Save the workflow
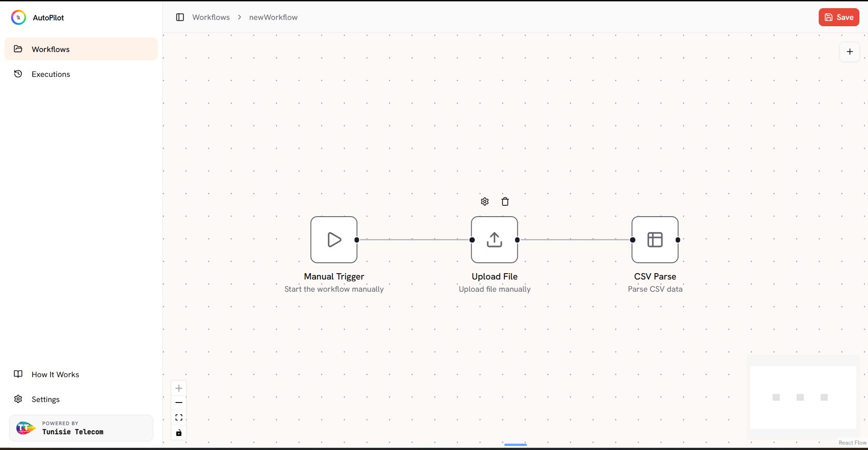Screen dimensions: 868x450 [839, 17]
